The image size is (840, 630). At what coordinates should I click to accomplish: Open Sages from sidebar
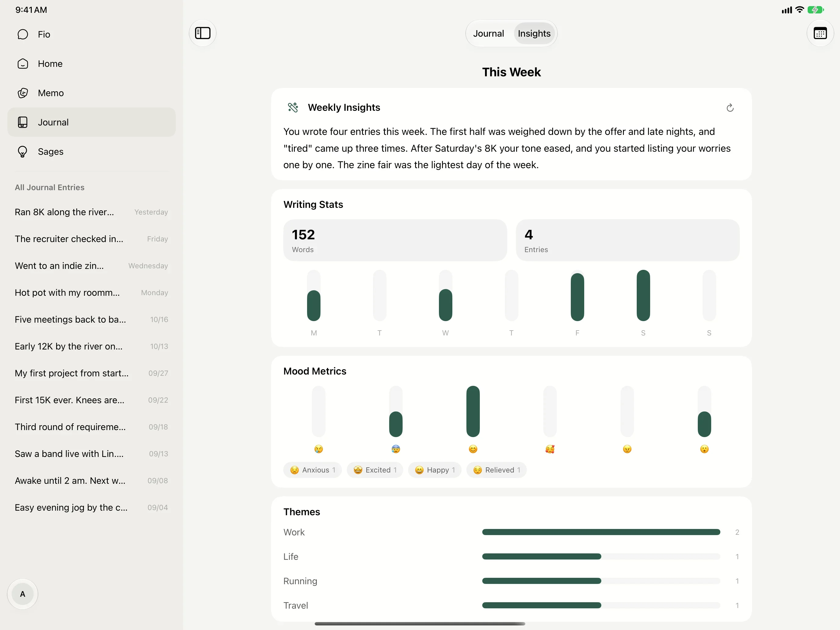tap(92, 151)
